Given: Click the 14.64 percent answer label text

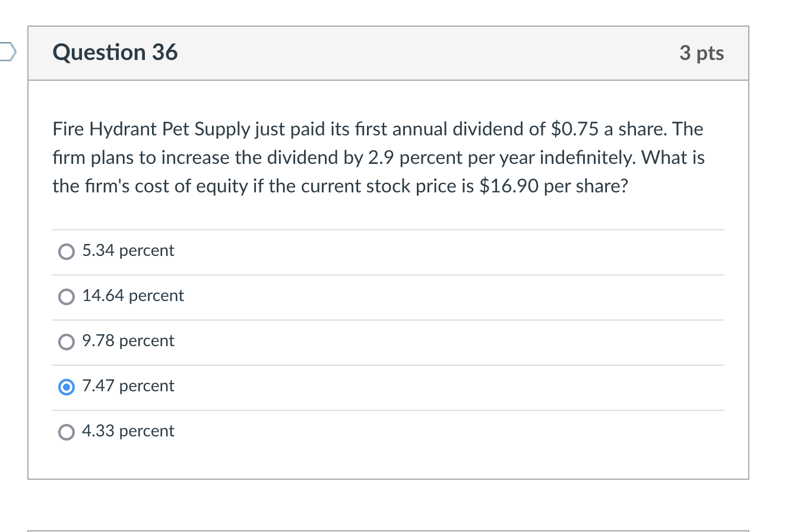Looking at the screenshot, I should click(x=132, y=296).
